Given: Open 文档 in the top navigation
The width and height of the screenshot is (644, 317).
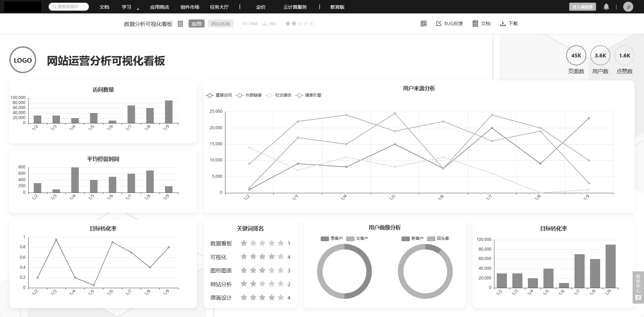Looking at the screenshot, I should (x=104, y=7).
